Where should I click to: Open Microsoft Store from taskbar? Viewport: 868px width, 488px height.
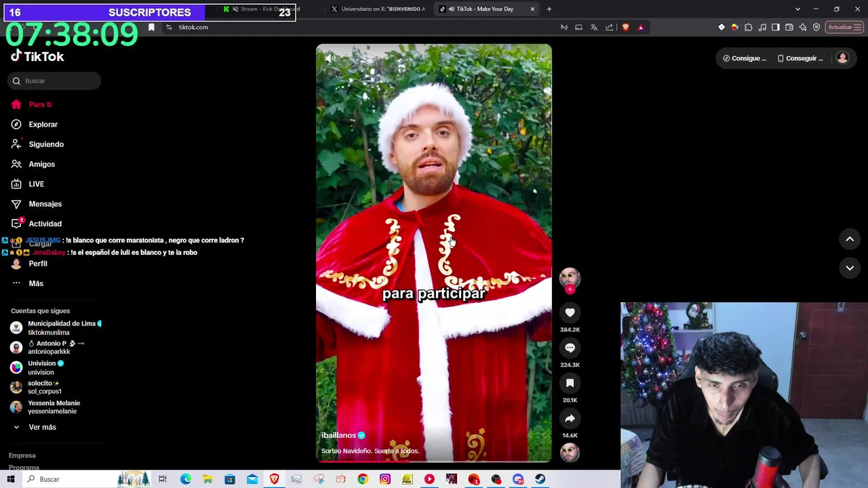click(230, 479)
